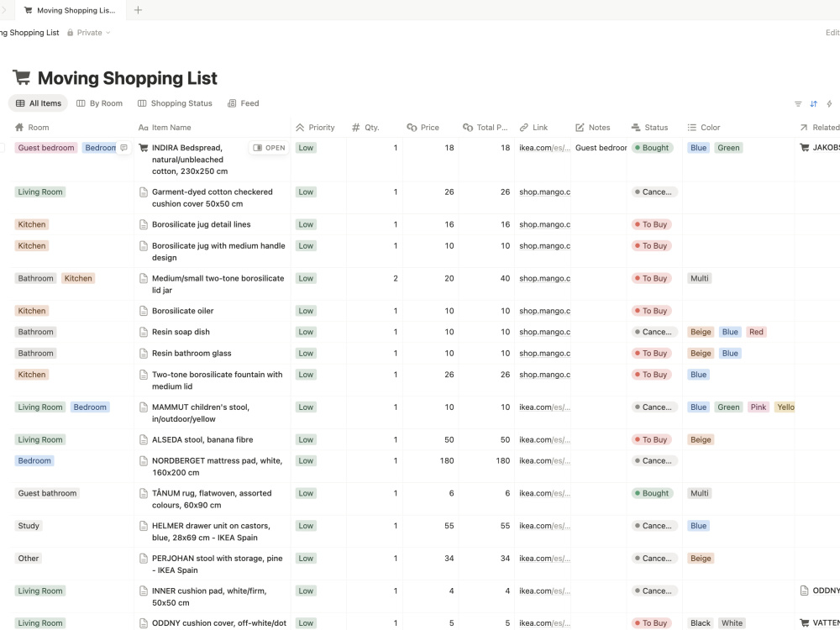This screenshot has width=840, height=630.
Task: Open the Item Name column header menu
Action: click(x=213, y=128)
